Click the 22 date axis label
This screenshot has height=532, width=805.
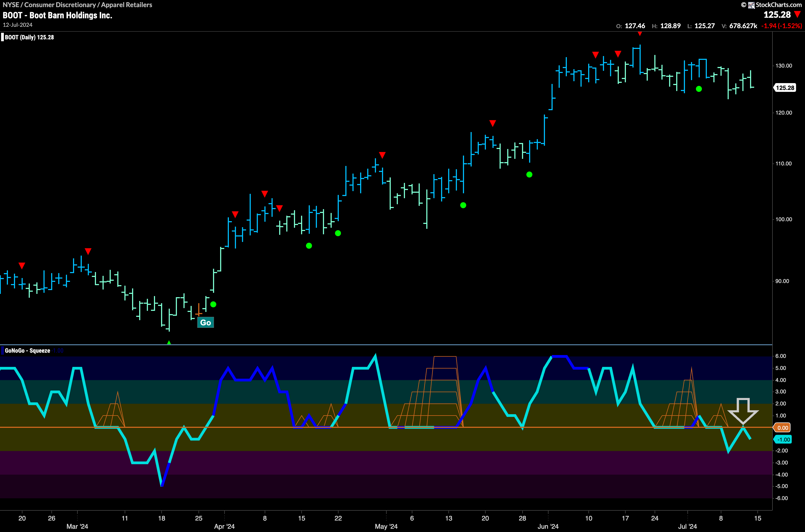tap(338, 518)
